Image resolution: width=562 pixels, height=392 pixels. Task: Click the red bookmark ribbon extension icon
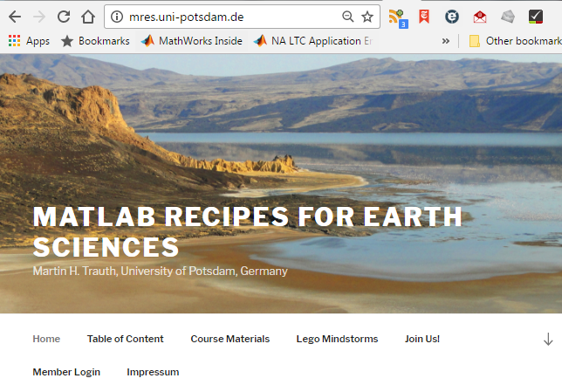[424, 17]
